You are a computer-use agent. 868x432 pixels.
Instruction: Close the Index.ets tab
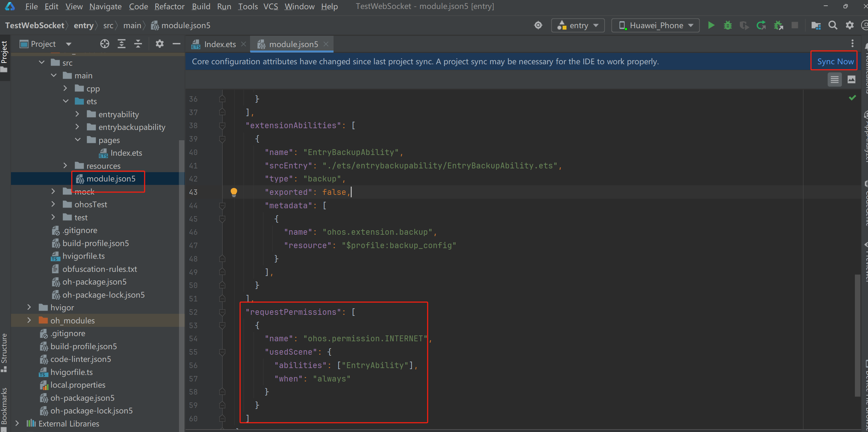[243, 44]
